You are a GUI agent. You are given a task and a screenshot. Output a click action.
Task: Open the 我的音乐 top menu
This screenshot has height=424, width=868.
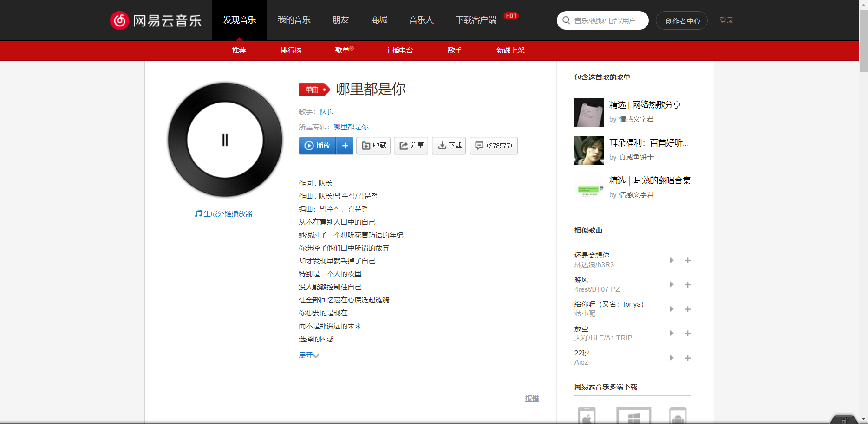click(x=294, y=20)
